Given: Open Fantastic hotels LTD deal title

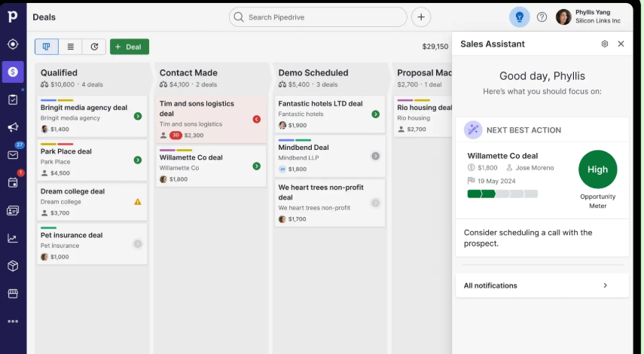Looking at the screenshot, I should (320, 103).
